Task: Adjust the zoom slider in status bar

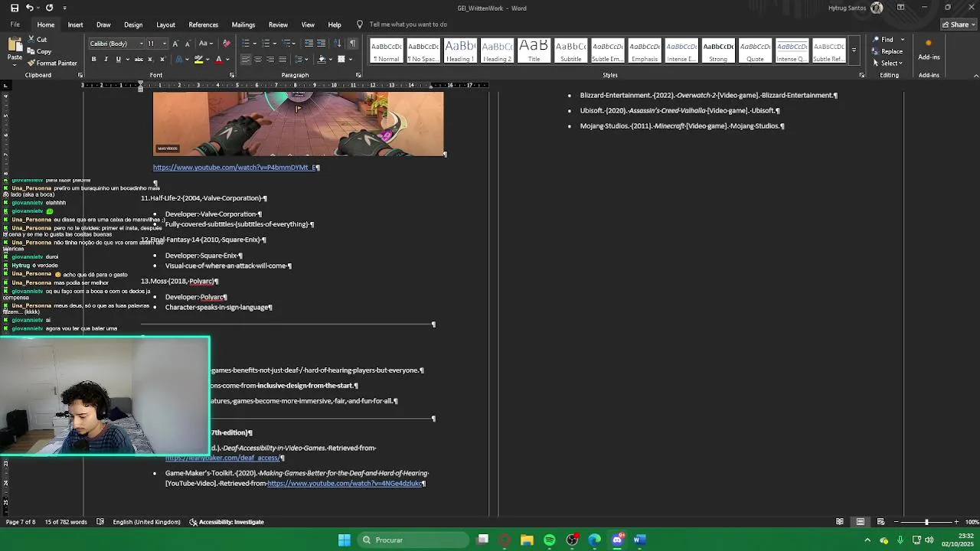Action: coord(926,522)
